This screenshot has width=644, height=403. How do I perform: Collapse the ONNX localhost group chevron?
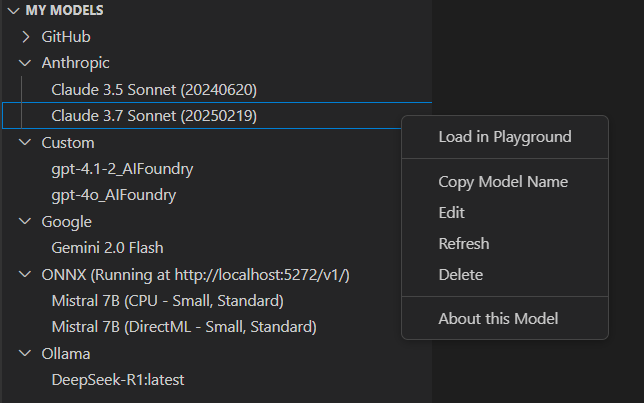click(x=26, y=275)
